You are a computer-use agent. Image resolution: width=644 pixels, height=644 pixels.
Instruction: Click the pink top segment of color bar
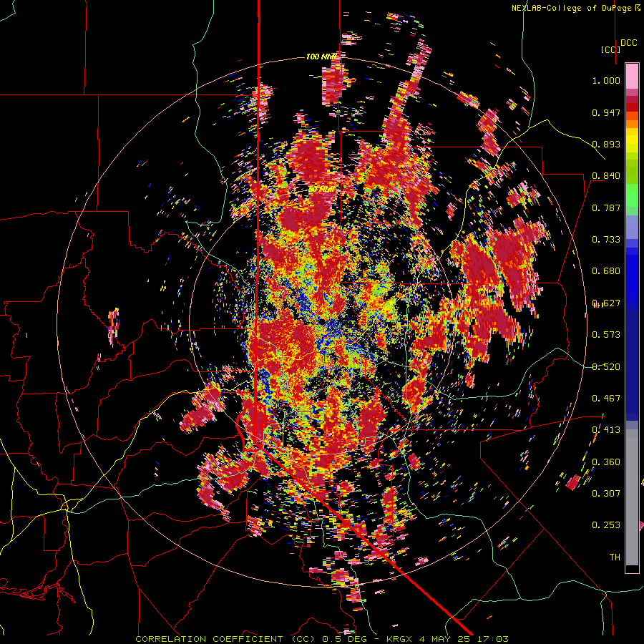pos(632,77)
